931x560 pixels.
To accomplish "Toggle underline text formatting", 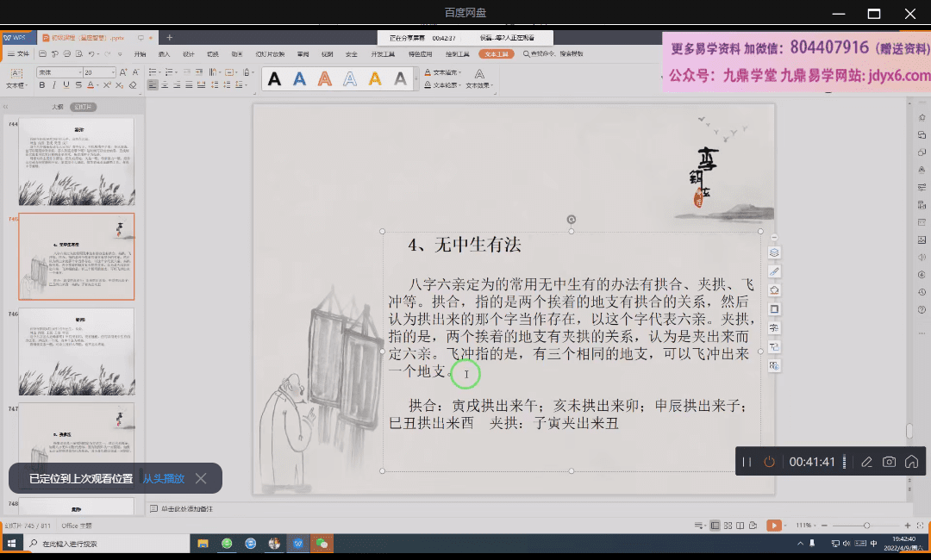I will [66, 85].
